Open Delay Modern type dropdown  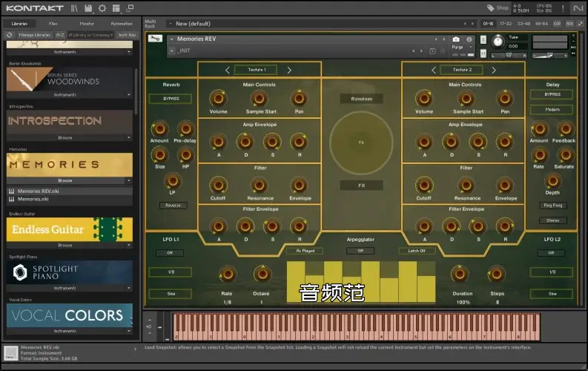(552, 110)
